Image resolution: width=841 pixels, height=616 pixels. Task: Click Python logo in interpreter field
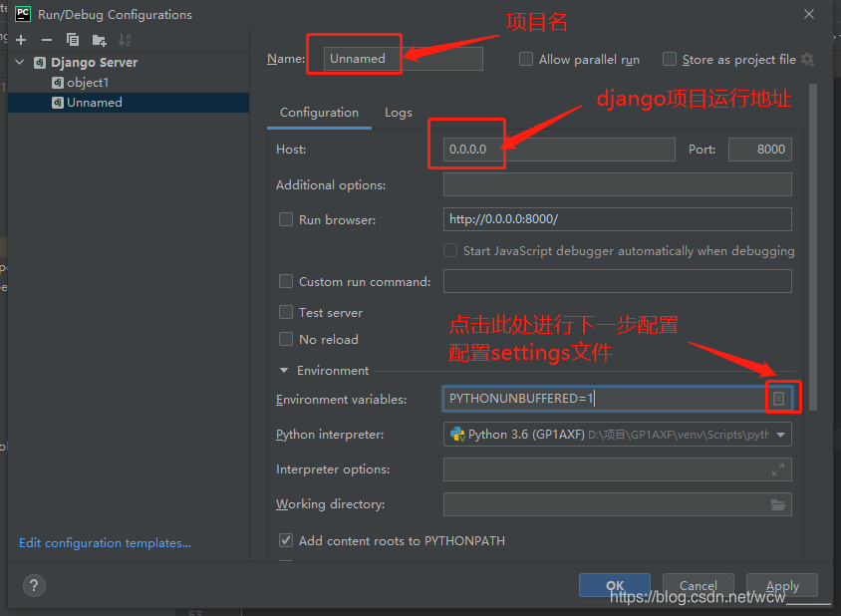point(457,435)
